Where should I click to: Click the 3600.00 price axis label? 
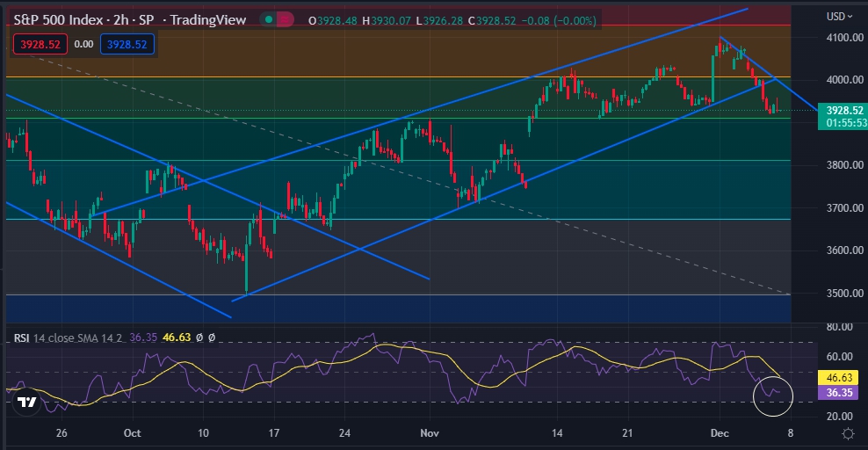pyautogui.click(x=845, y=250)
